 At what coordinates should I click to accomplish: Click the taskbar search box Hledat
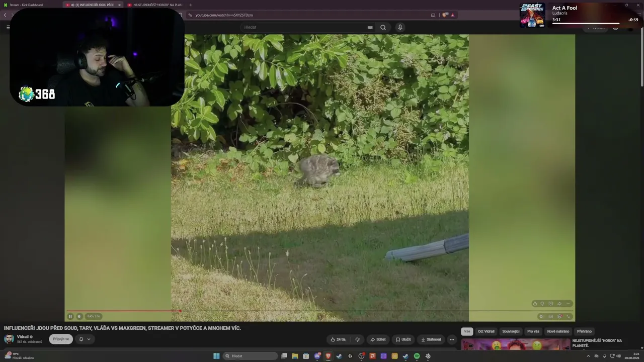[250, 356]
